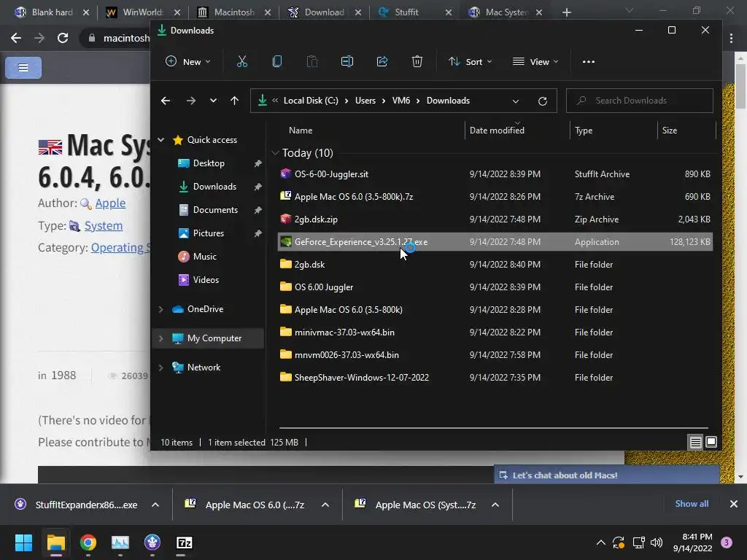The image size is (747, 560).
Task: Select the 2gb.dsk.zip archive
Action: coord(495,219)
